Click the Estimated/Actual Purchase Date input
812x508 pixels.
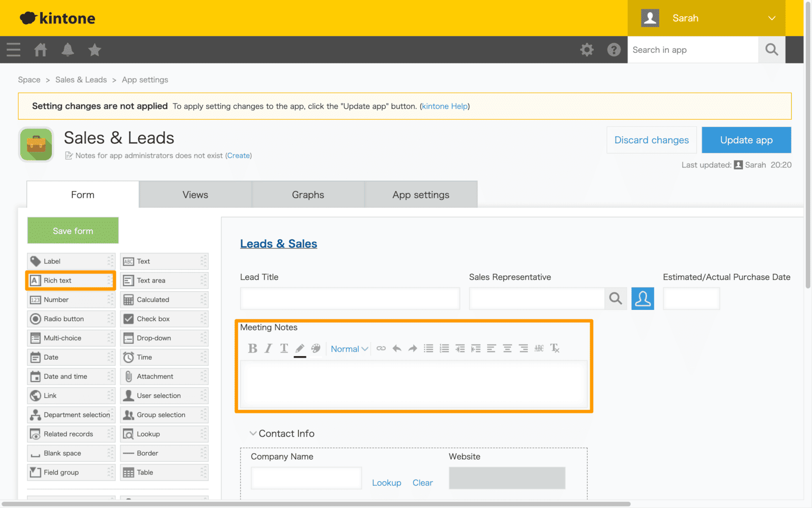[691, 299]
